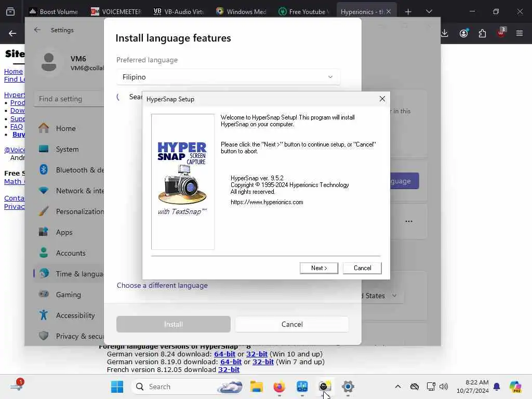Click the FAQ link on website
Screen dimensions: 532x399
click(17, 127)
